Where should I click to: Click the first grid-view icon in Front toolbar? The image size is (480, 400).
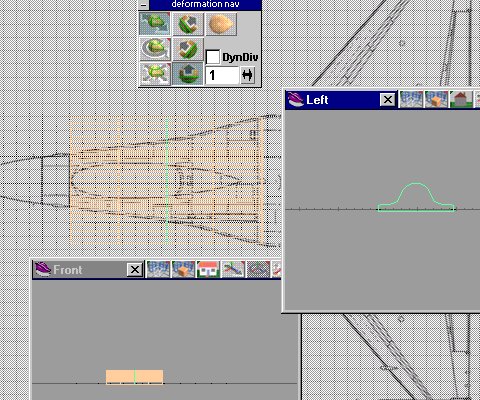pyautogui.click(x=158, y=269)
